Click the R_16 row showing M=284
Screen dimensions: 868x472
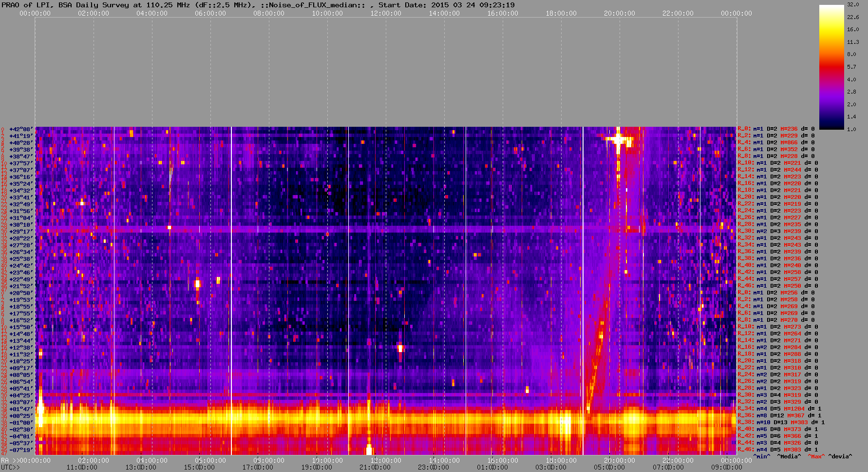(778, 348)
